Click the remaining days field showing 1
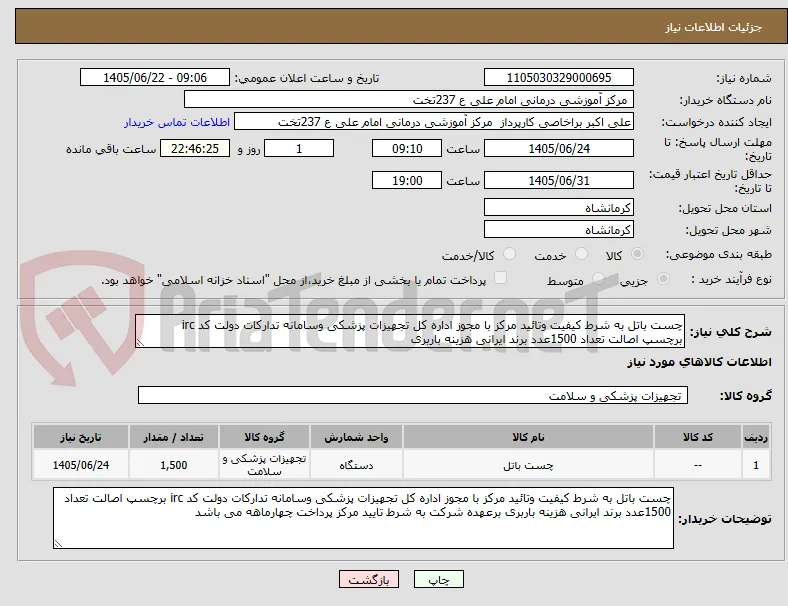 pyautogui.click(x=299, y=148)
